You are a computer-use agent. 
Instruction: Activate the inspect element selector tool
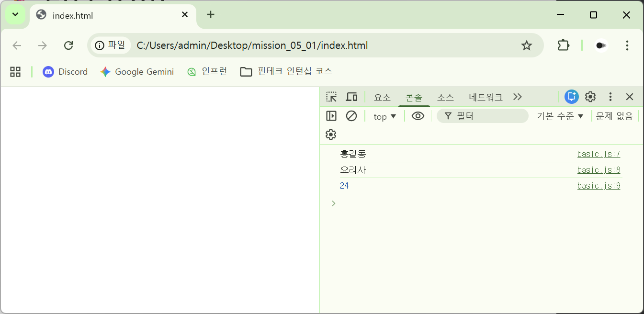point(331,97)
